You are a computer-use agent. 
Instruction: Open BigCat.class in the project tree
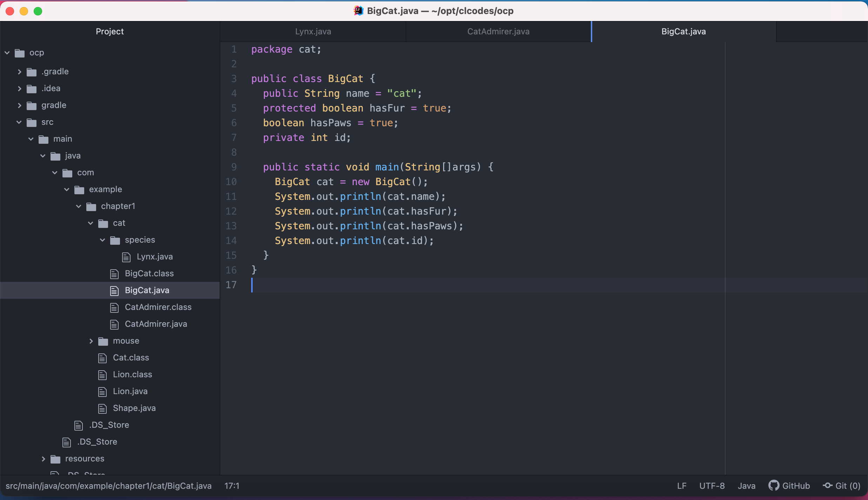pyautogui.click(x=149, y=274)
